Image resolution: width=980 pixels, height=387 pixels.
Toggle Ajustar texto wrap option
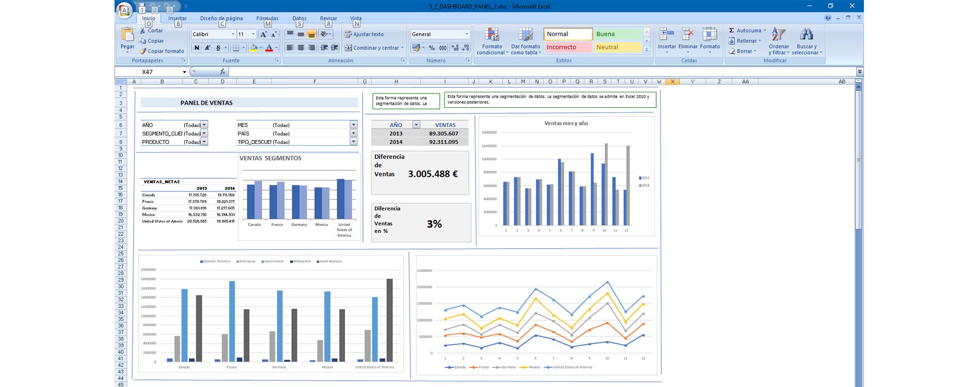tap(364, 34)
